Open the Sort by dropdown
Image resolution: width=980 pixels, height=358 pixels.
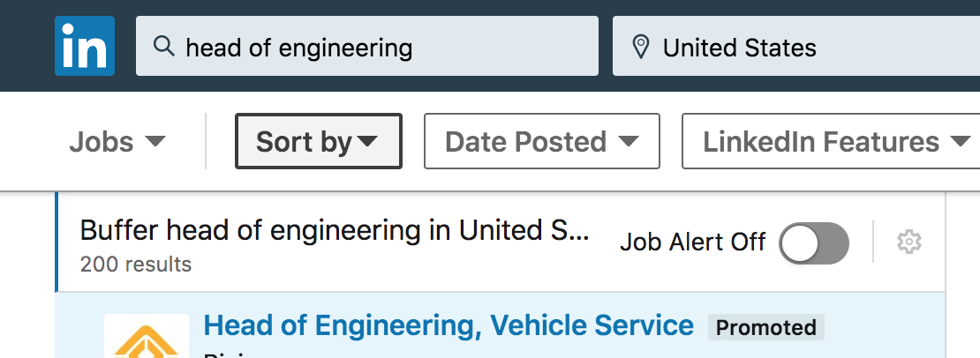318,142
